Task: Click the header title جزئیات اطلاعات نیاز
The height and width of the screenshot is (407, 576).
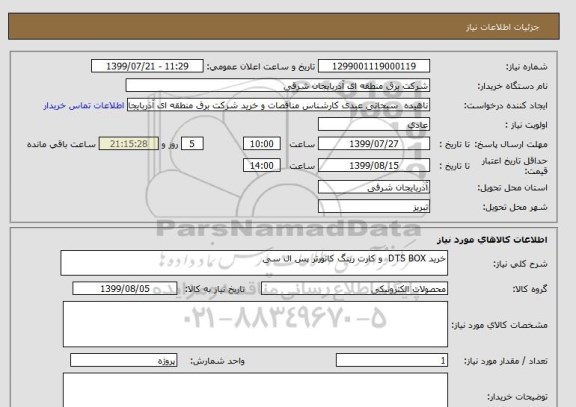Action: point(503,28)
